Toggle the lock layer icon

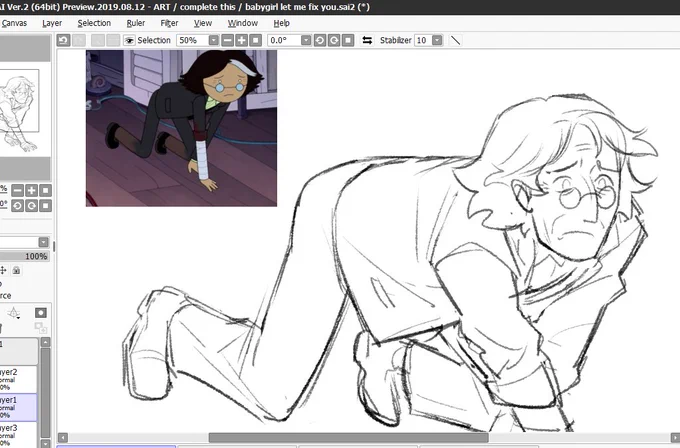click(x=16, y=271)
